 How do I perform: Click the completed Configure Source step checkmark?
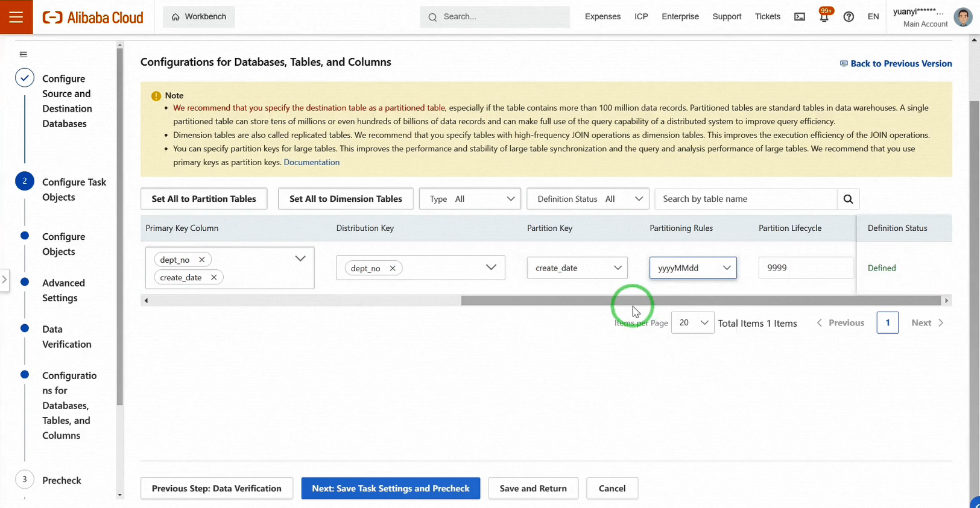point(25,78)
